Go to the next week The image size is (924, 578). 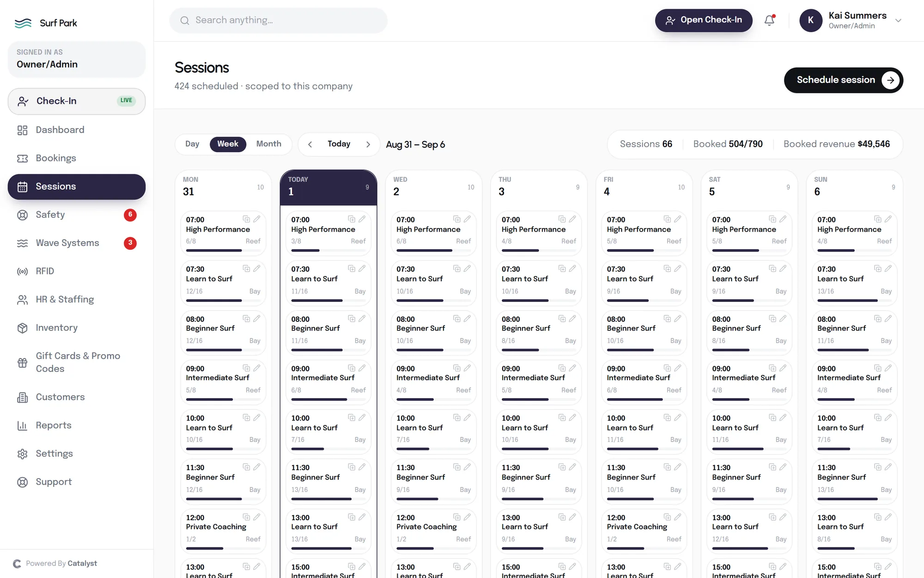(368, 144)
